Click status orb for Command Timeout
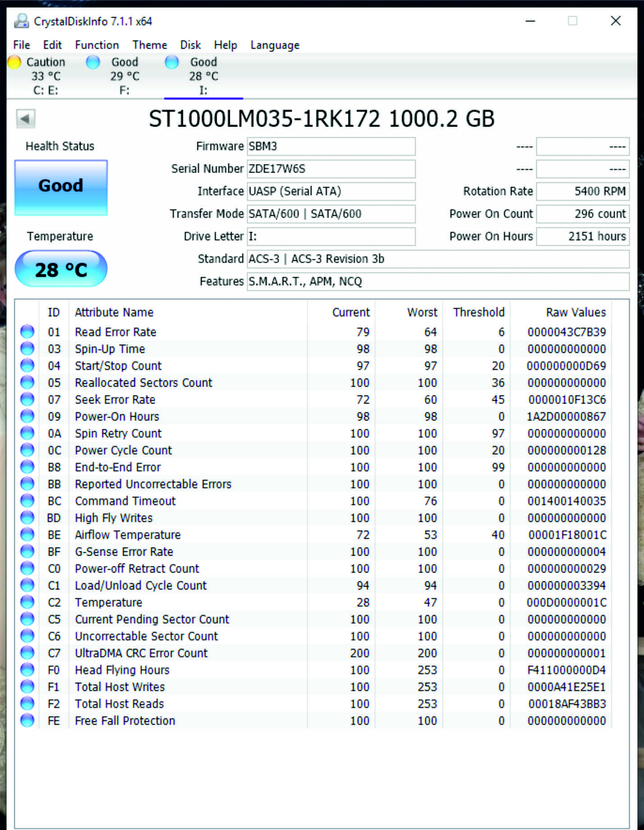Screen dimensions: 644x830 (x=27, y=501)
